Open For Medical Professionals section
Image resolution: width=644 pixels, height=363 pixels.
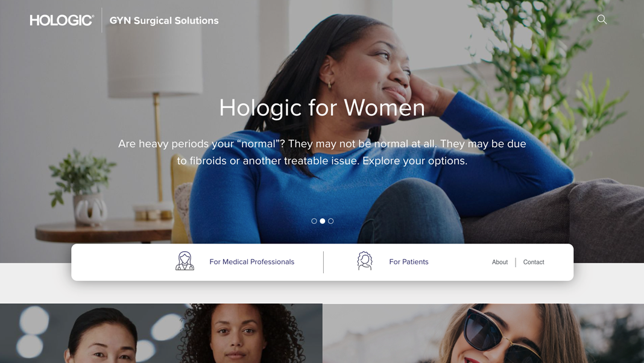pyautogui.click(x=252, y=262)
